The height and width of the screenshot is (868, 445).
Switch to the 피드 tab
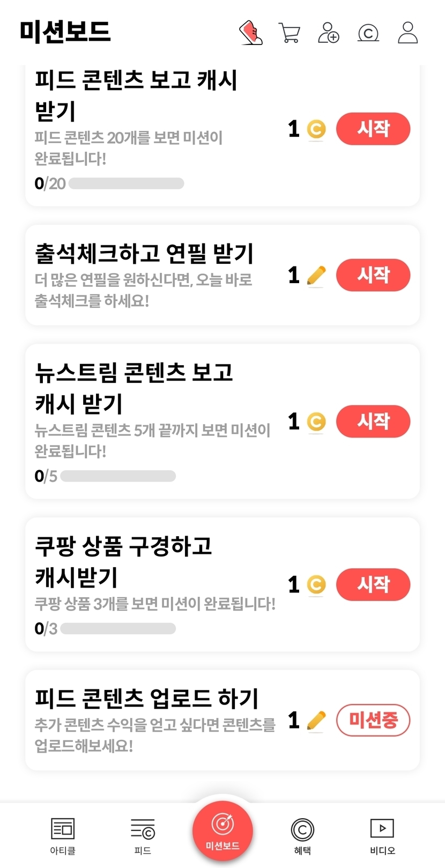tap(143, 835)
